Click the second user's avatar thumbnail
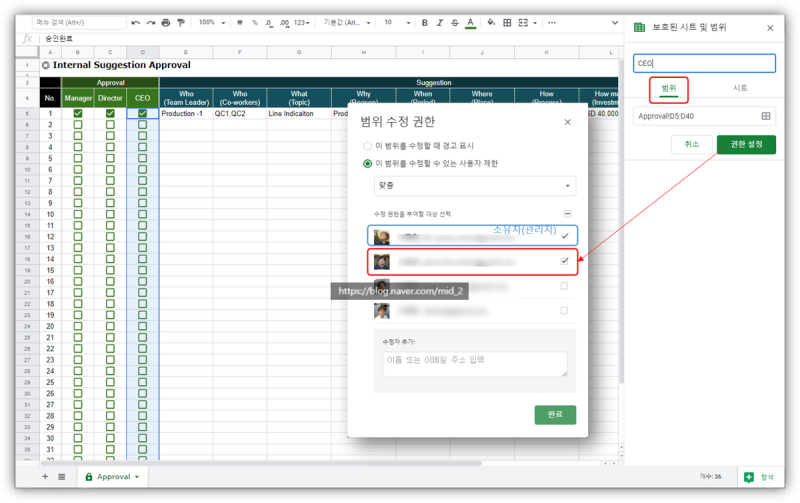 (382, 262)
